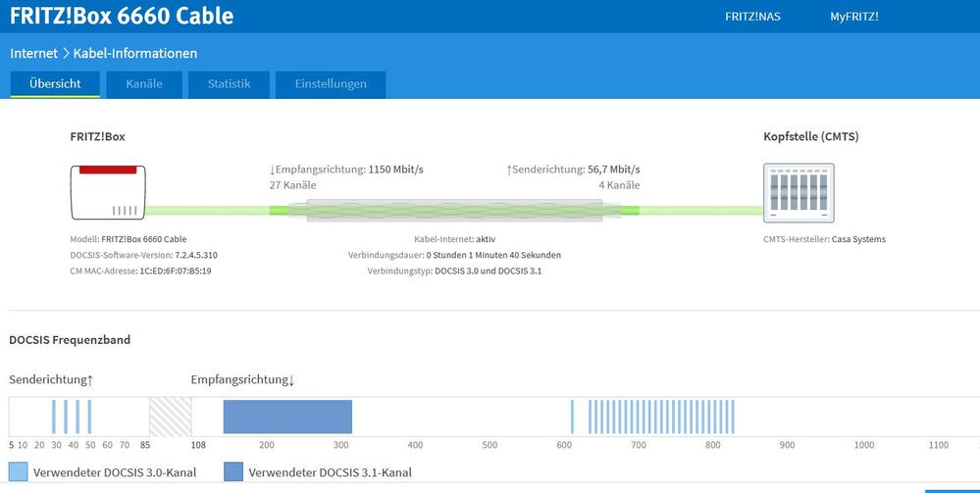The image size is (980, 493).
Task: Click Verwendeter DOCSIS 3.0-Kanal legend label
Action: coord(115,472)
